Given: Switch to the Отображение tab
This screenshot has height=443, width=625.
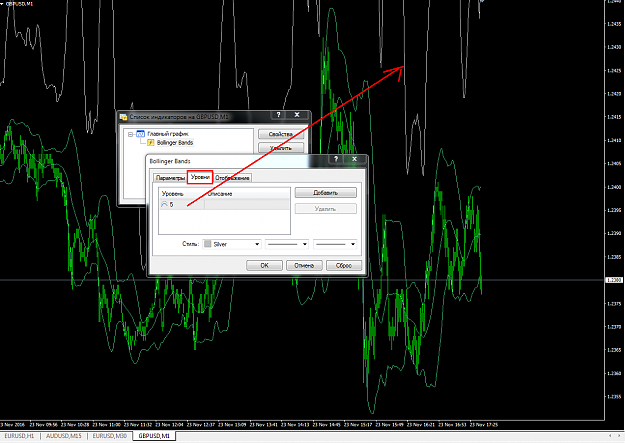Looking at the screenshot, I should [x=232, y=178].
